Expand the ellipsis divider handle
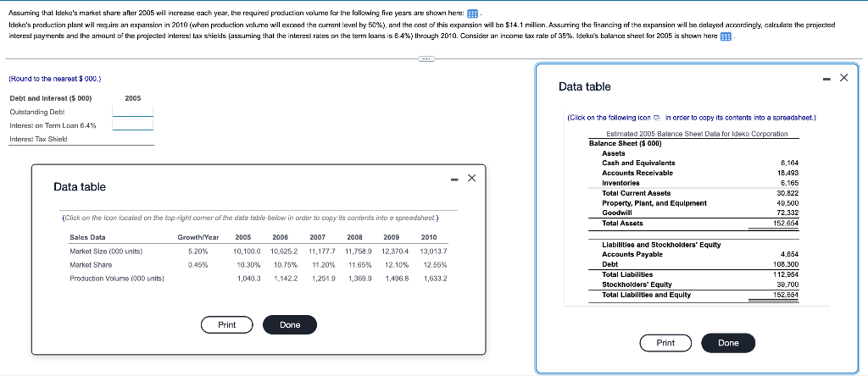Viewport: 868px width, 376px height. [x=426, y=58]
